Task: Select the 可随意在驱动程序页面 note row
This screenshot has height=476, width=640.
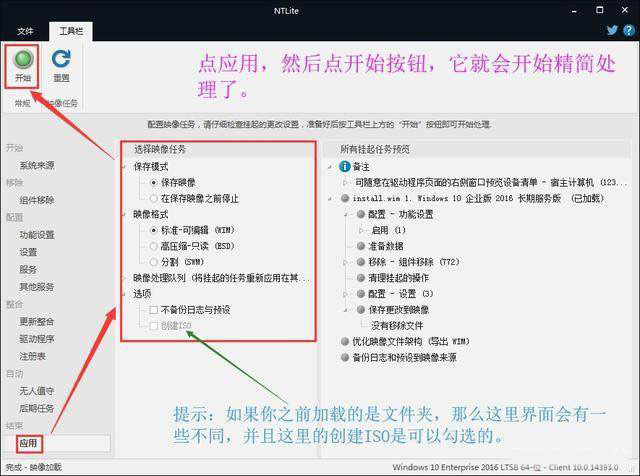Action: point(490,182)
